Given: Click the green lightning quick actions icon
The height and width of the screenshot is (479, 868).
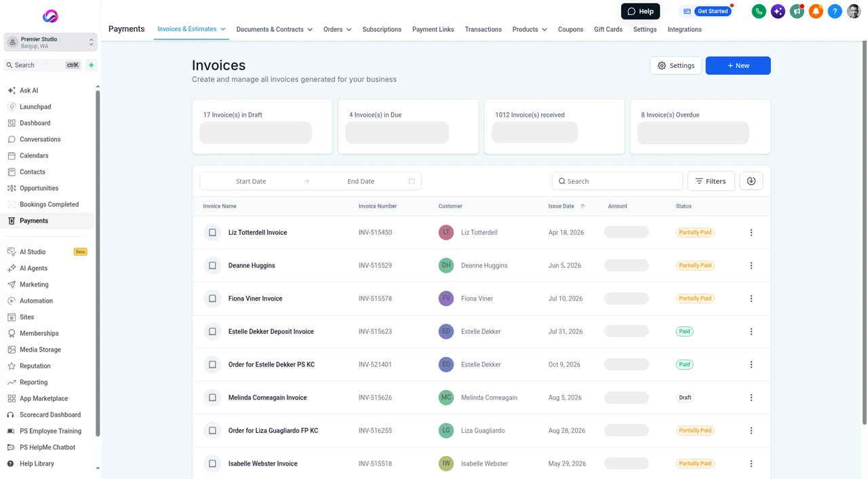Looking at the screenshot, I should click(x=91, y=65).
